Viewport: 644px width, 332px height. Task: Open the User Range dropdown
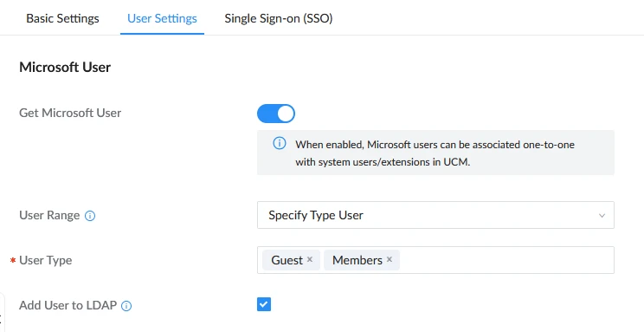(435, 215)
